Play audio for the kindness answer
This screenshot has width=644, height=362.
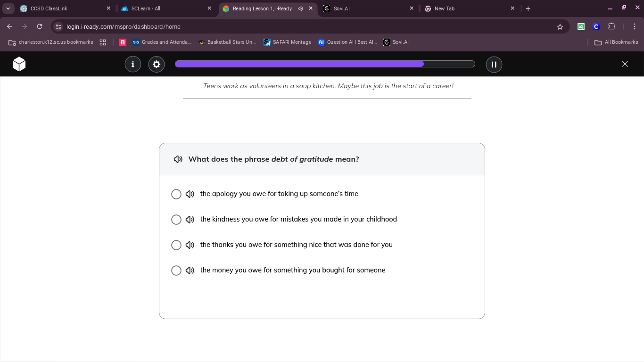[190, 220]
